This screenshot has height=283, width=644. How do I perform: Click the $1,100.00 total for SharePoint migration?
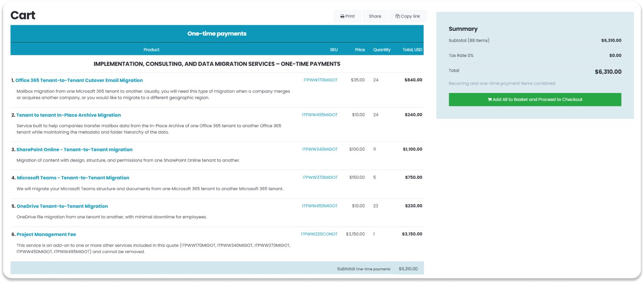coord(412,149)
